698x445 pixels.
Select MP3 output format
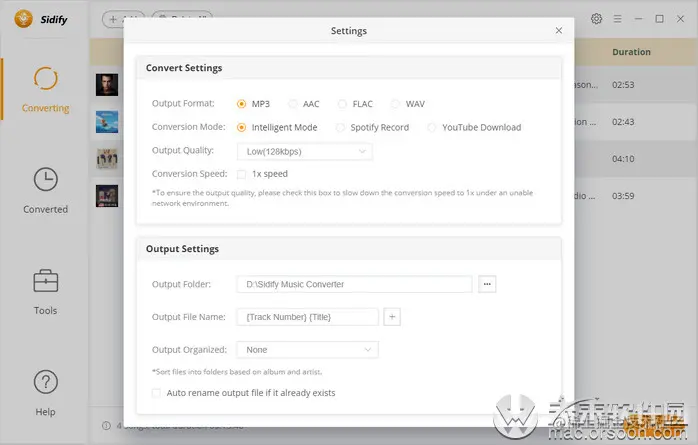tap(241, 104)
